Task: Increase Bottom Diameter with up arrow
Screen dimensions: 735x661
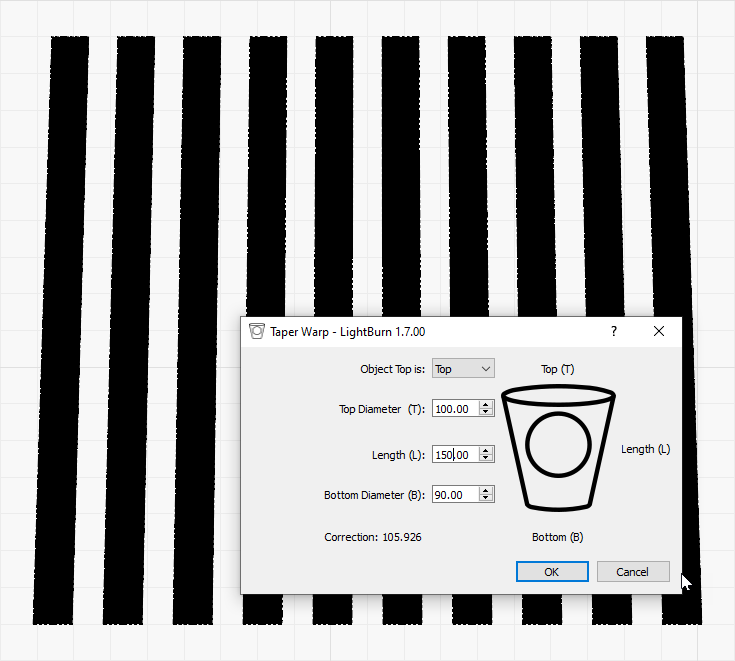Action: 486,491
